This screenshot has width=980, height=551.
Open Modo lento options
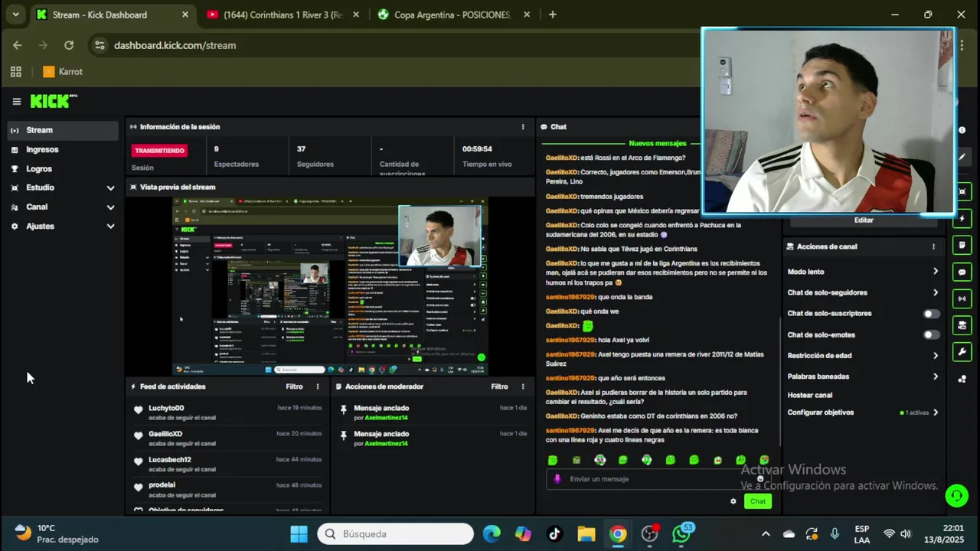863,272
